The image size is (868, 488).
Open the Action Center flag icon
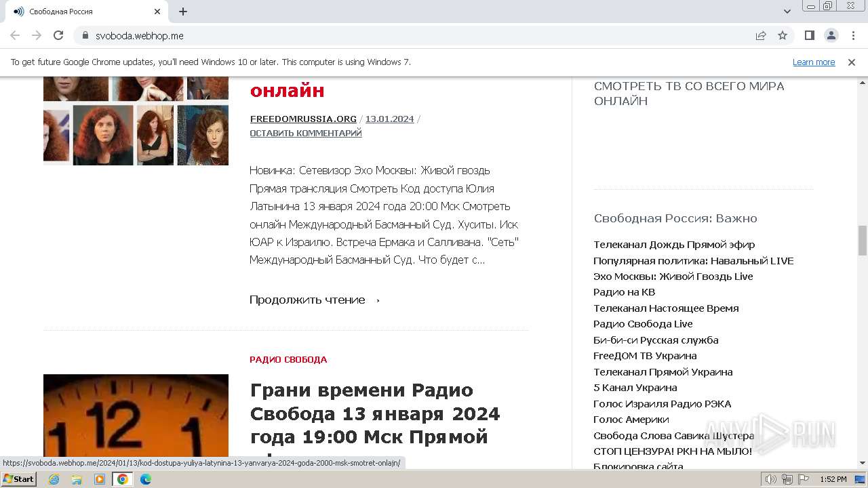point(804,479)
